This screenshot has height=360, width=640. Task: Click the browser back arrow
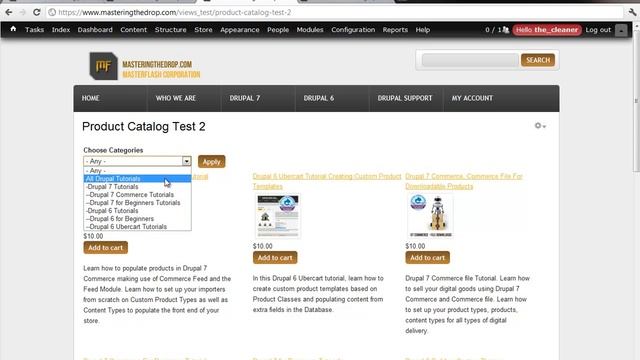click(x=9, y=12)
